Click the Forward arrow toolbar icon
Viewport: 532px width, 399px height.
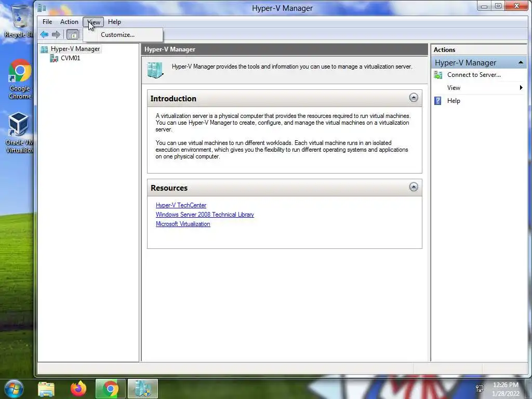[x=56, y=34]
